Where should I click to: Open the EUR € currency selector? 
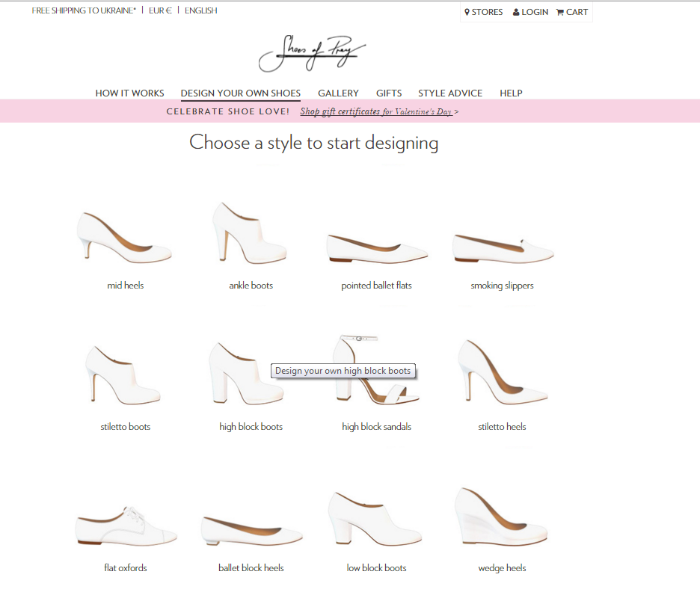(x=160, y=10)
